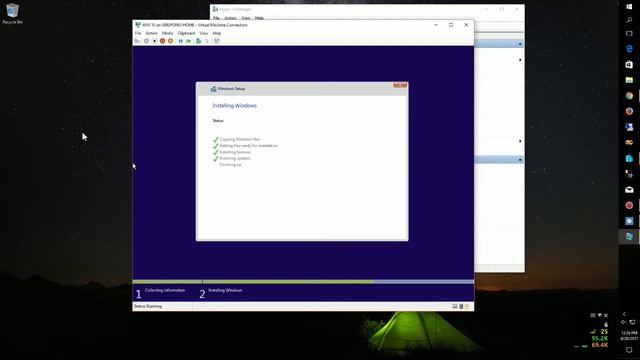Click the installation progress bar
This screenshot has height=360, width=640.
[303, 282]
